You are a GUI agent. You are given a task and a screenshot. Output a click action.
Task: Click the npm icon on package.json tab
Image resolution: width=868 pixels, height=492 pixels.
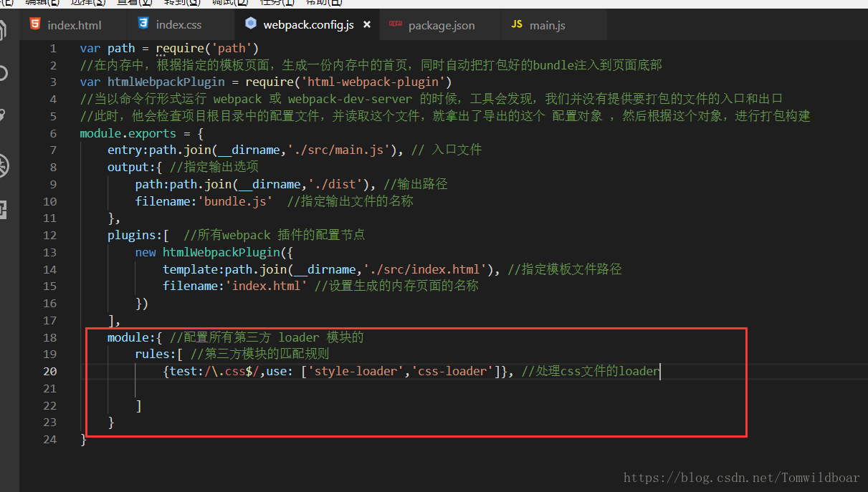tap(396, 24)
